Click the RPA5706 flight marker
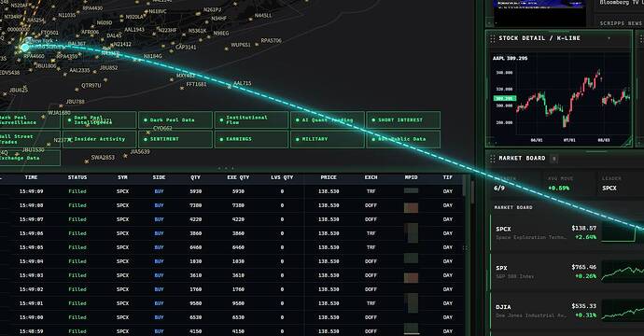The width and height of the screenshot is (644, 336). coord(257,44)
